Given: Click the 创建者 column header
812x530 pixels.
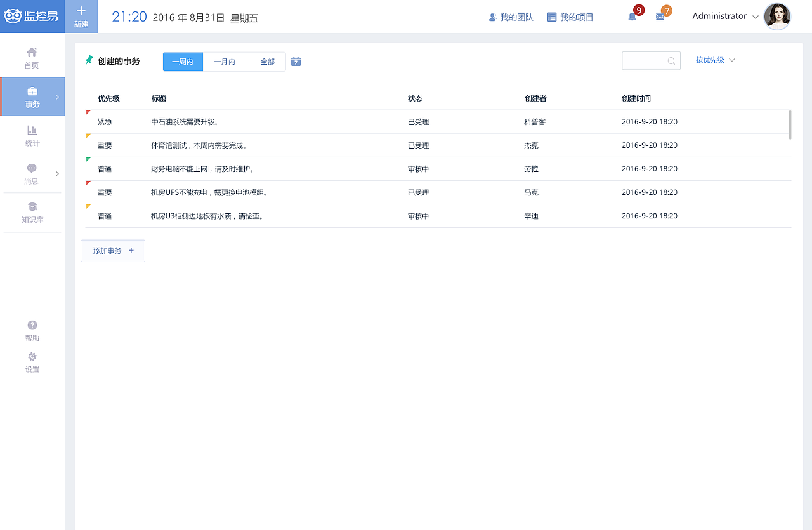Looking at the screenshot, I should [535, 98].
